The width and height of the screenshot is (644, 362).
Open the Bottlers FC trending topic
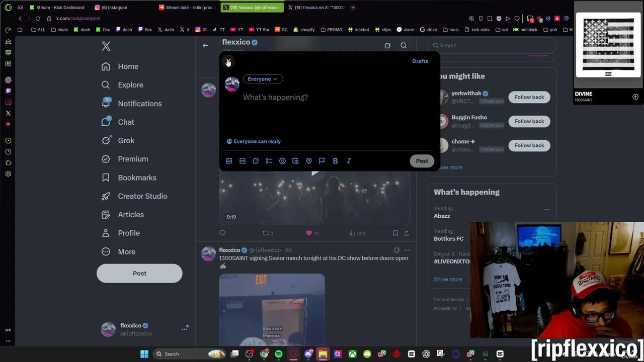(x=449, y=238)
